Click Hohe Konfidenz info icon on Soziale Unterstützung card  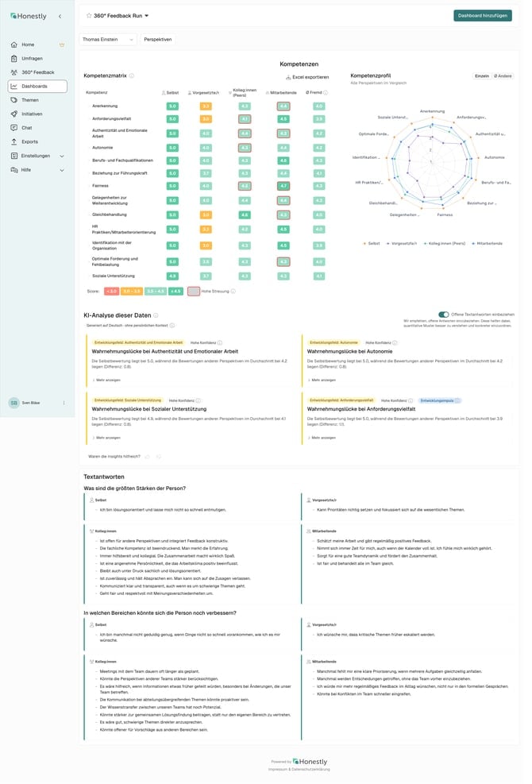pos(198,401)
